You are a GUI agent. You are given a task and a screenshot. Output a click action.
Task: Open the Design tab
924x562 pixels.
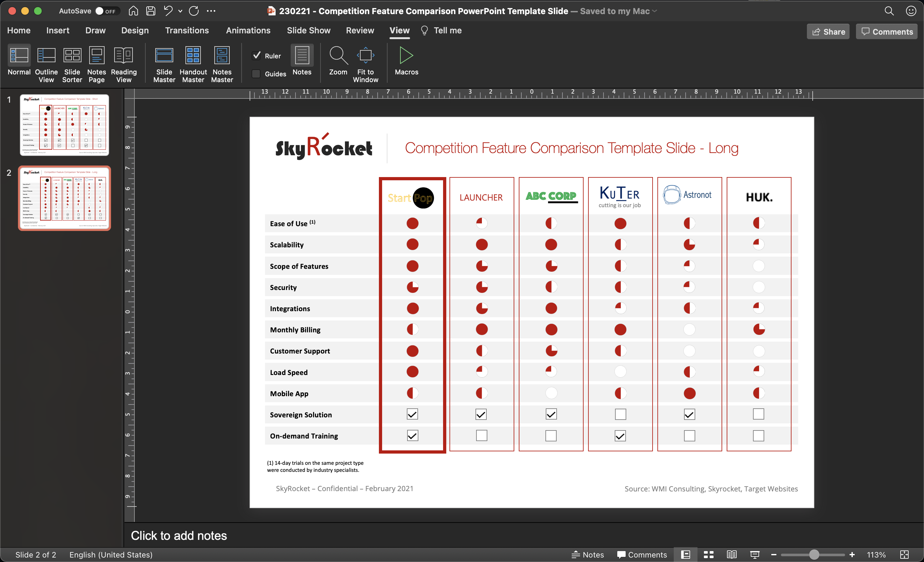[x=135, y=30]
